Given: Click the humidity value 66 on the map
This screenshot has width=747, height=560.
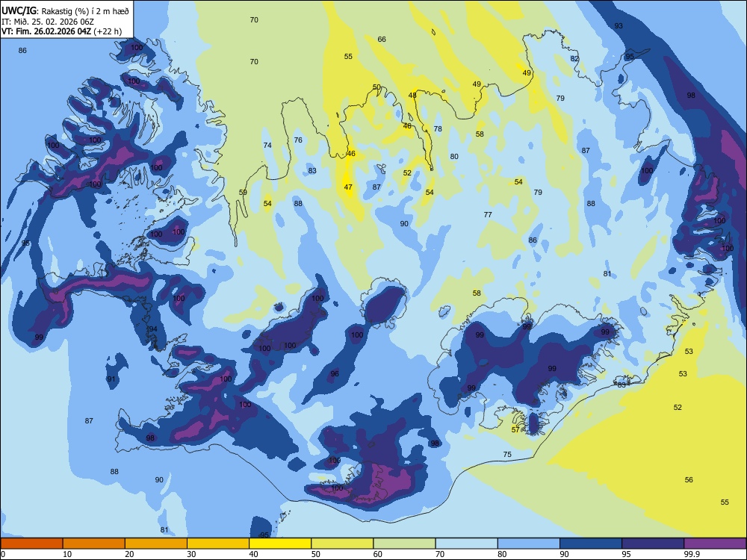Looking at the screenshot, I should click(x=382, y=39).
